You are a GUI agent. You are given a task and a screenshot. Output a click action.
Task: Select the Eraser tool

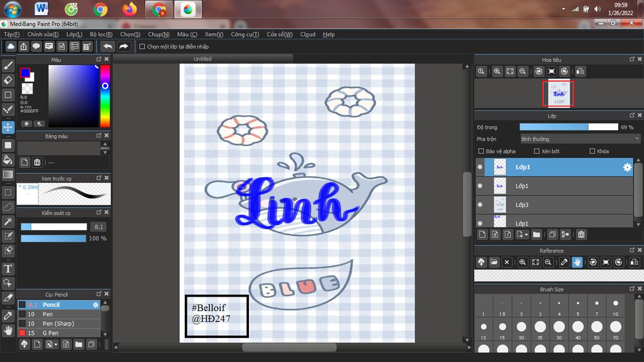click(x=8, y=80)
